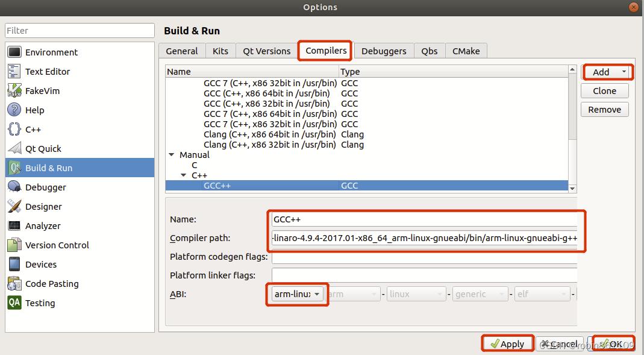
Task: Click the Cancel button
Action: (x=560, y=344)
